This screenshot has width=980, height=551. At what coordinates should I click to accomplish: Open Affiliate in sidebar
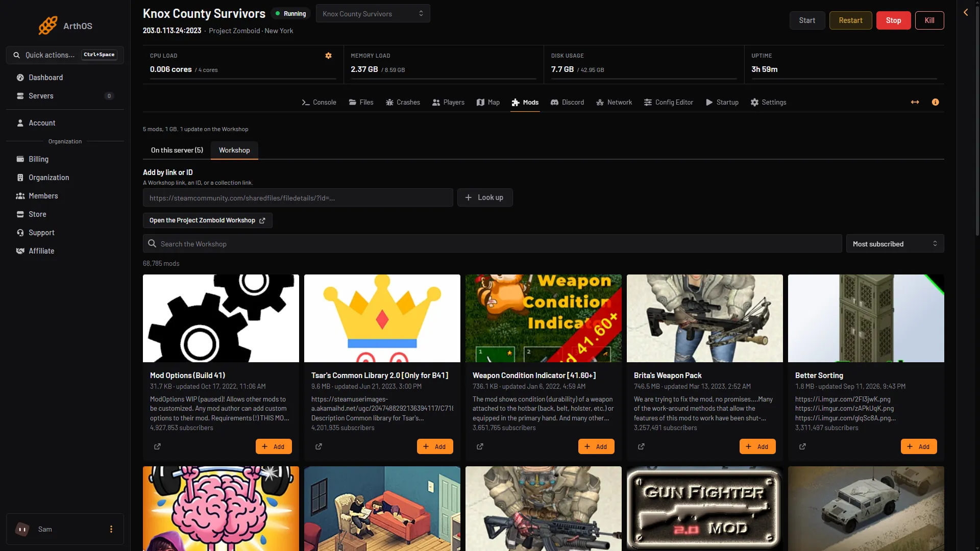(x=65, y=251)
